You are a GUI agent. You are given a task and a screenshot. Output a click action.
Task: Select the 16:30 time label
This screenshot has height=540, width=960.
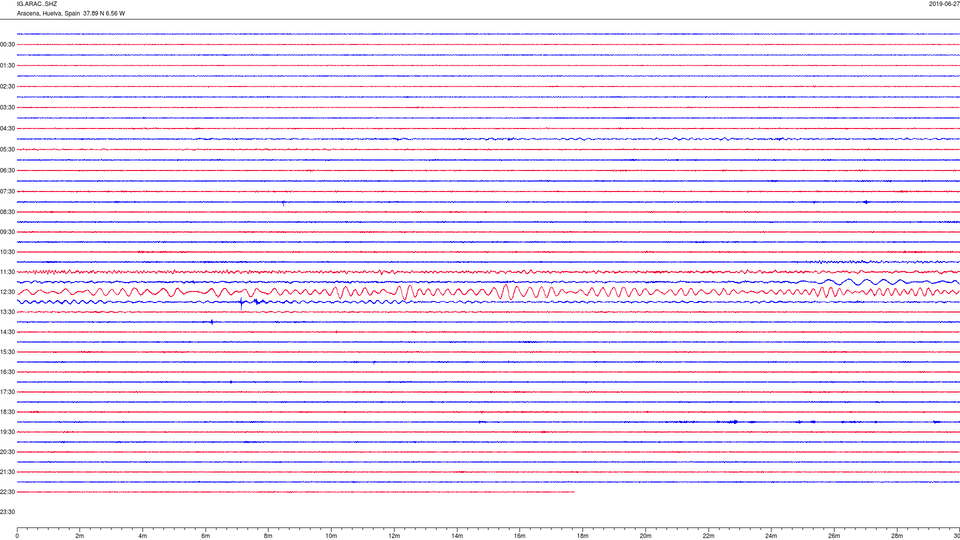(7, 372)
